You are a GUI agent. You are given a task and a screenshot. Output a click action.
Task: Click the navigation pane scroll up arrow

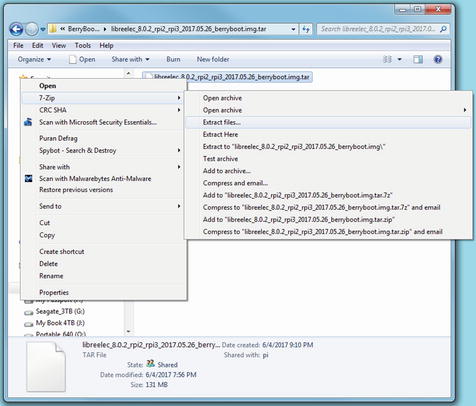pyautogui.click(x=129, y=73)
